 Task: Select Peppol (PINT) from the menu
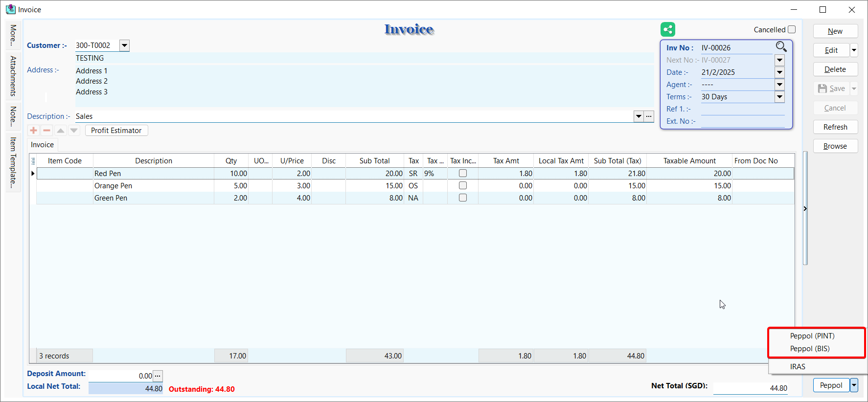click(x=812, y=336)
